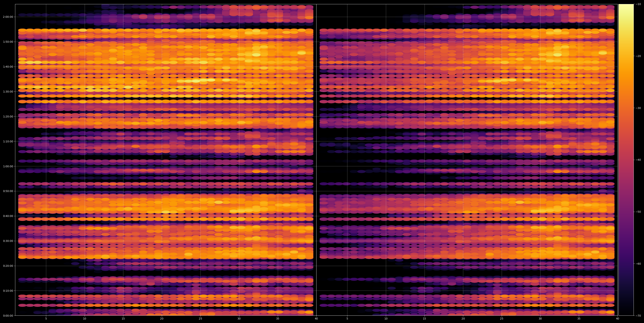This screenshot has width=644, height=323.
Task: Click x-axis label 40 between the two heatmaps
Action: point(316,319)
